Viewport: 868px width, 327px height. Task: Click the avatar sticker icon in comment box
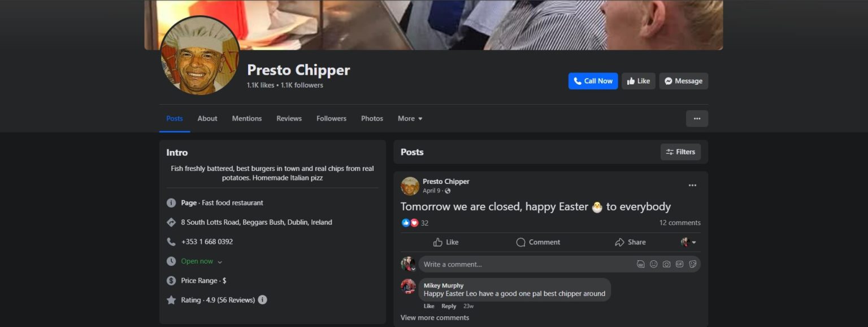coord(640,264)
